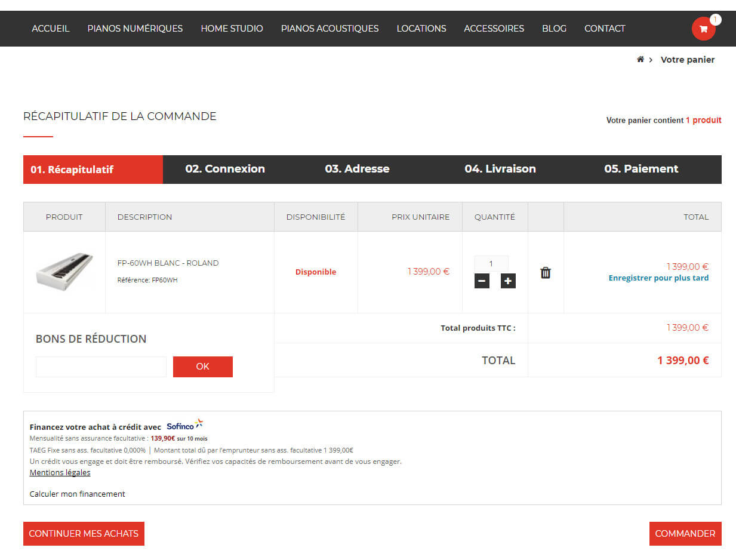This screenshot has width=736, height=560.
Task: Click the Commander button
Action: point(685,534)
